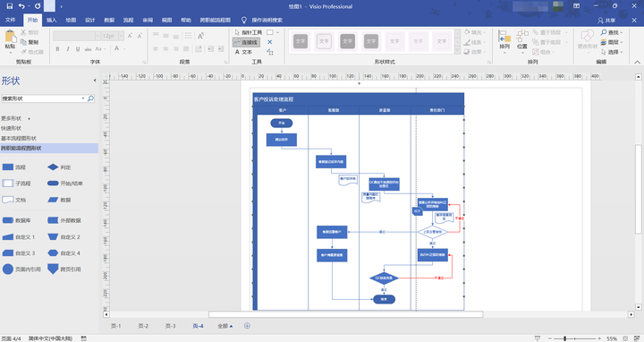Select the 数据库 database shape
The height and width of the screenshot is (342, 644).
pyautogui.click(x=16, y=220)
